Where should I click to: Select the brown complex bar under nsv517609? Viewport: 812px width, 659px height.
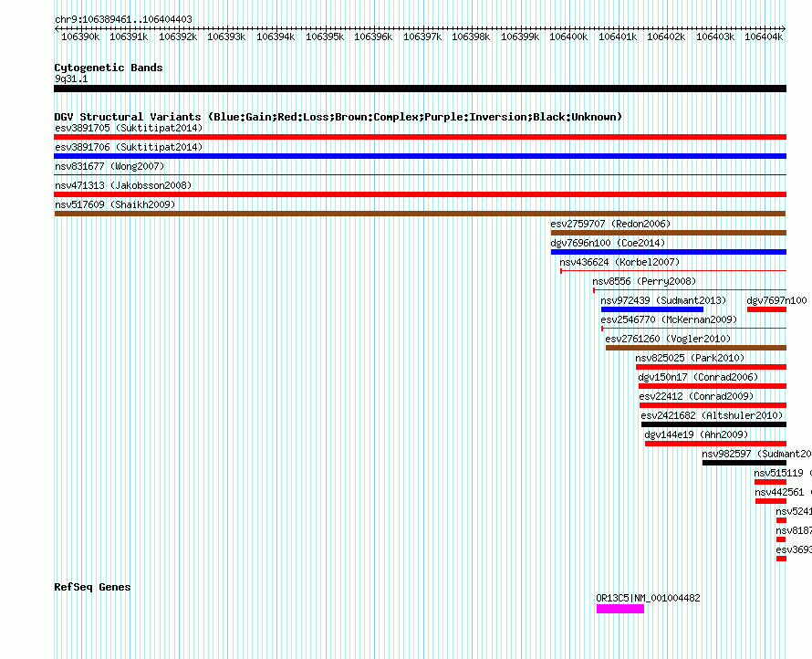[x=420, y=214]
